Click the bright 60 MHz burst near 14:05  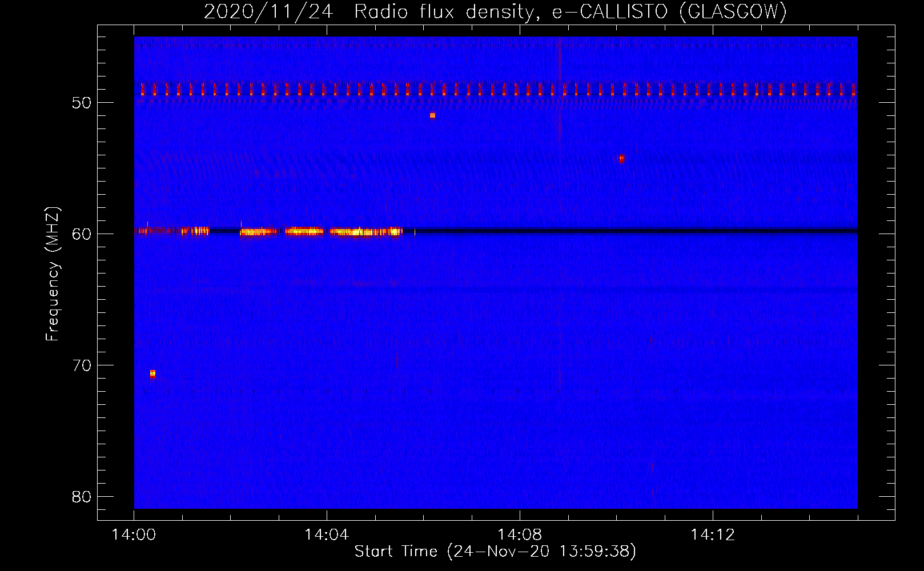coord(366,232)
